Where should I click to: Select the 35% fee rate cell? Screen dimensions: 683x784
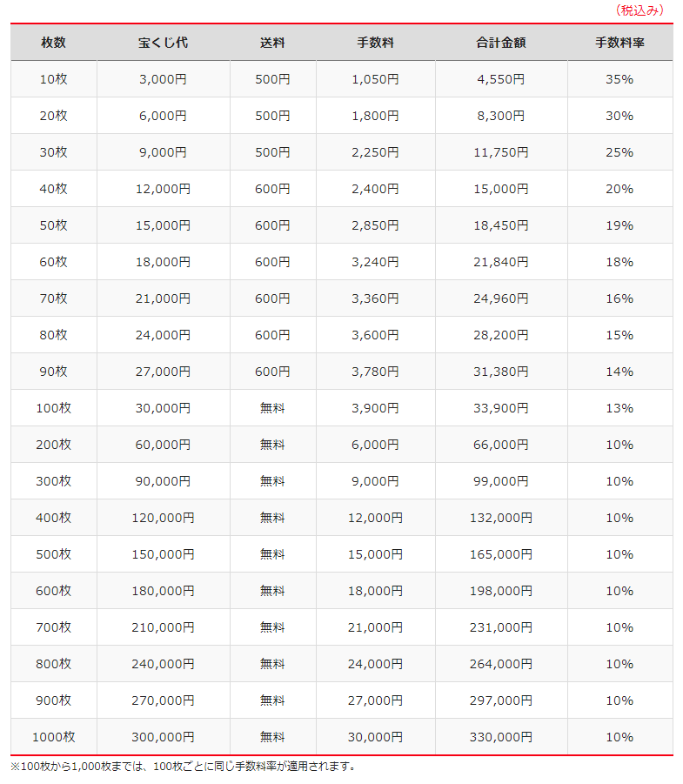[x=619, y=79]
